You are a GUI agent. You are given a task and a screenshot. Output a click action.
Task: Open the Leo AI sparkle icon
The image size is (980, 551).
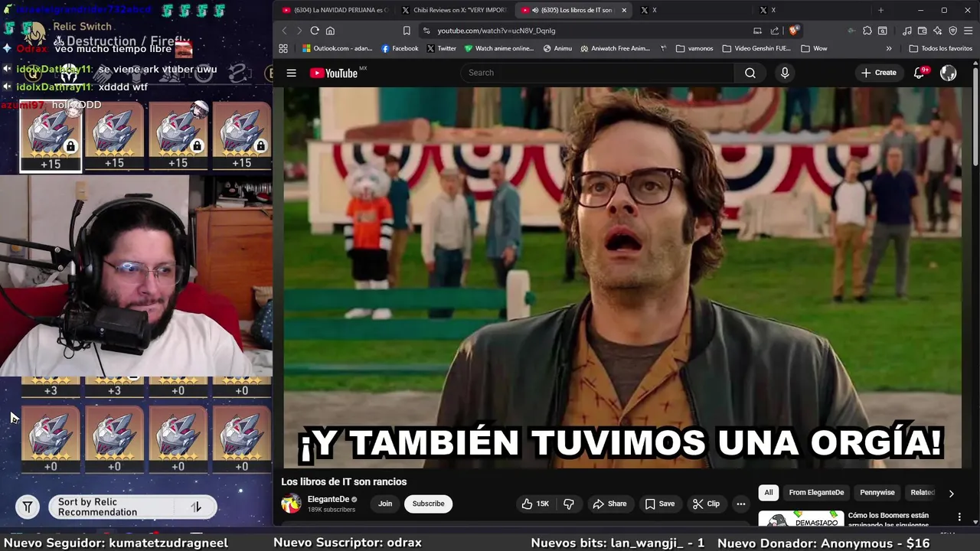pos(938,31)
